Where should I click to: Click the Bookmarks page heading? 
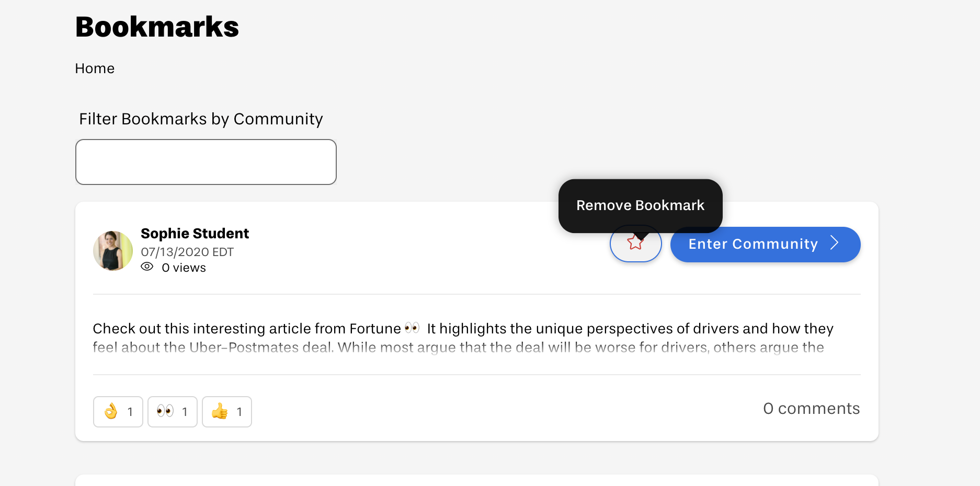point(157,27)
